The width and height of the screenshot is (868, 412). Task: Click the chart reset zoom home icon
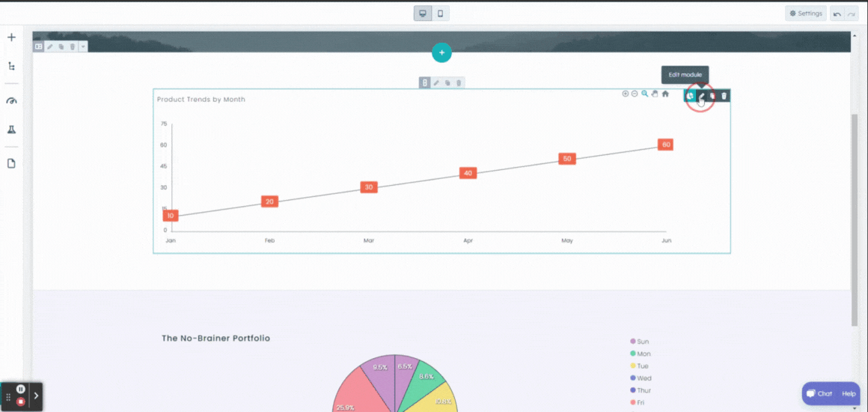click(665, 94)
